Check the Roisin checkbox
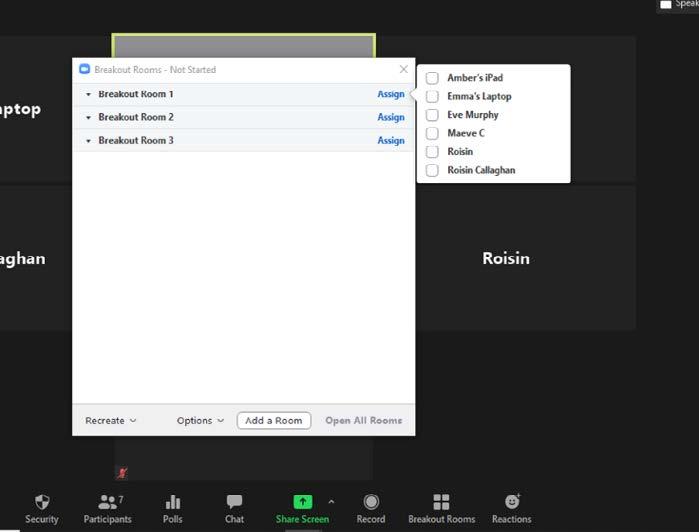 pos(432,152)
